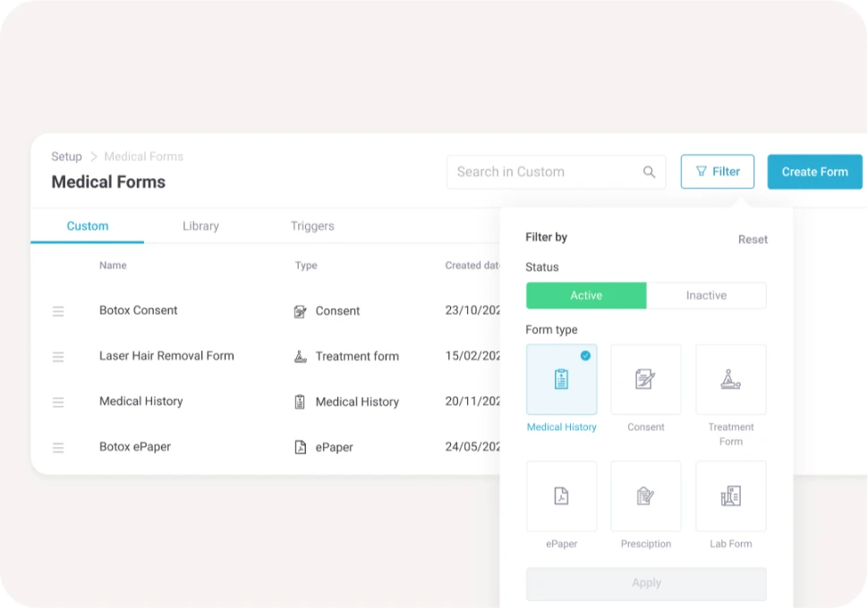The height and width of the screenshot is (608, 868).
Task: Select the Medical History form type tile
Action: click(x=561, y=380)
